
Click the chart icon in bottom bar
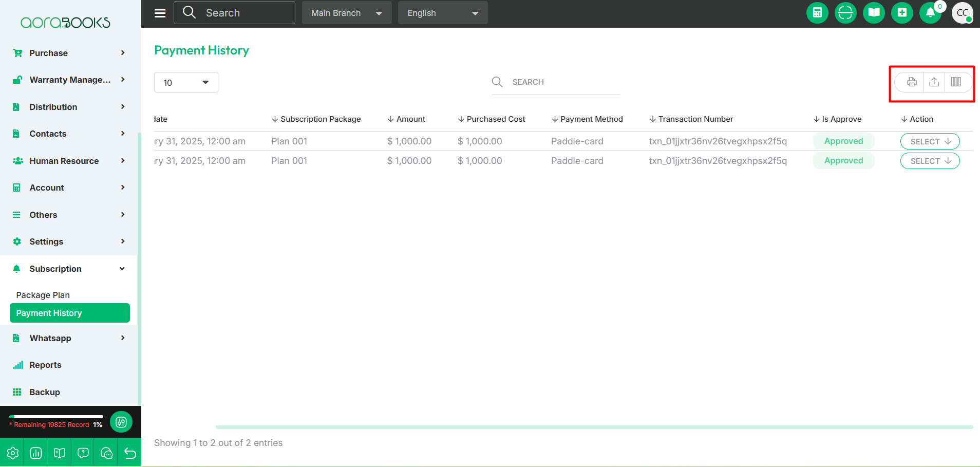coord(36,453)
